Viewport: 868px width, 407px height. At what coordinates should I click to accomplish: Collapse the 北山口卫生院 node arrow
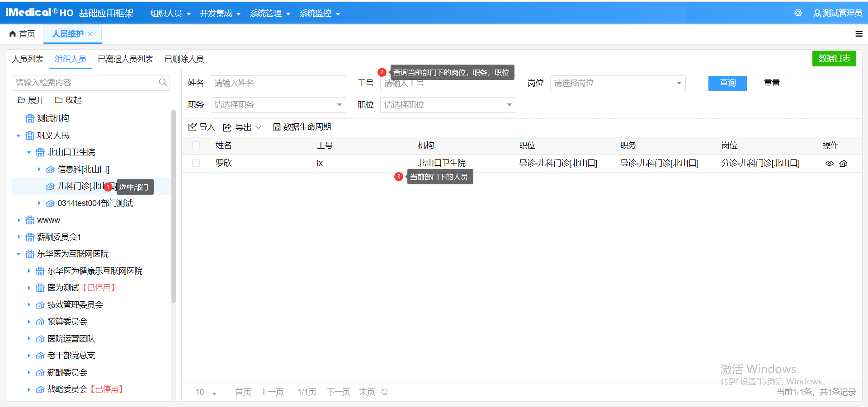pos(29,153)
